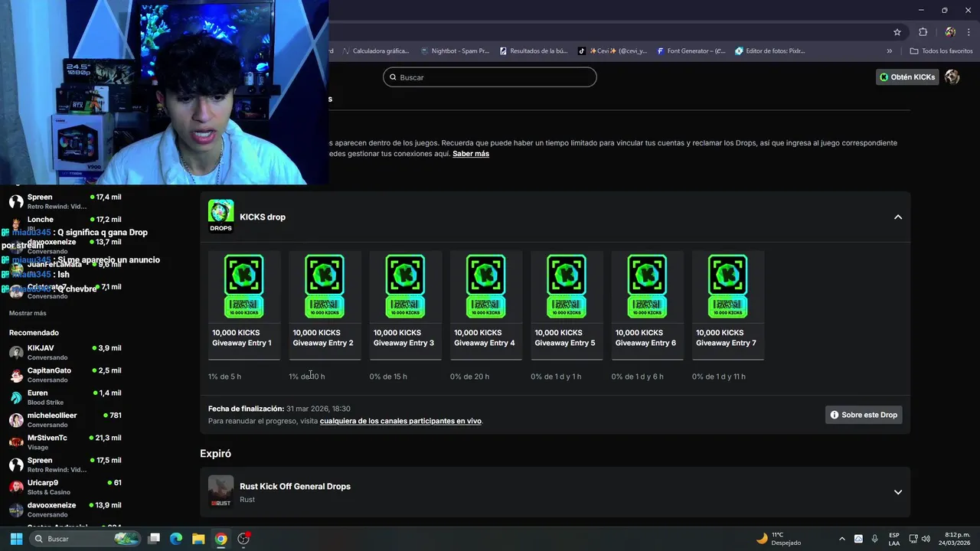The width and height of the screenshot is (980, 551).
Task: Click the Giveaway Entry 3 progress bar
Action: pyautogui.click(x=405, y=359)
